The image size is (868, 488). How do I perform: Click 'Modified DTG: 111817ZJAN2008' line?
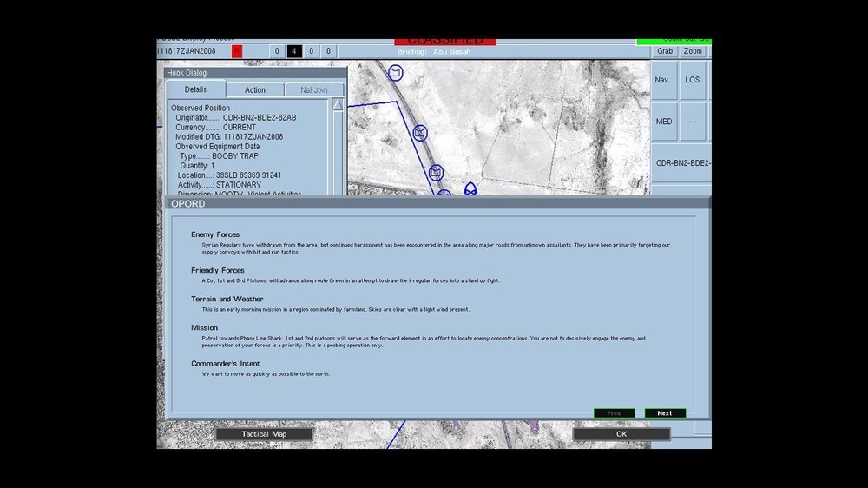click(x=229, y=137)
